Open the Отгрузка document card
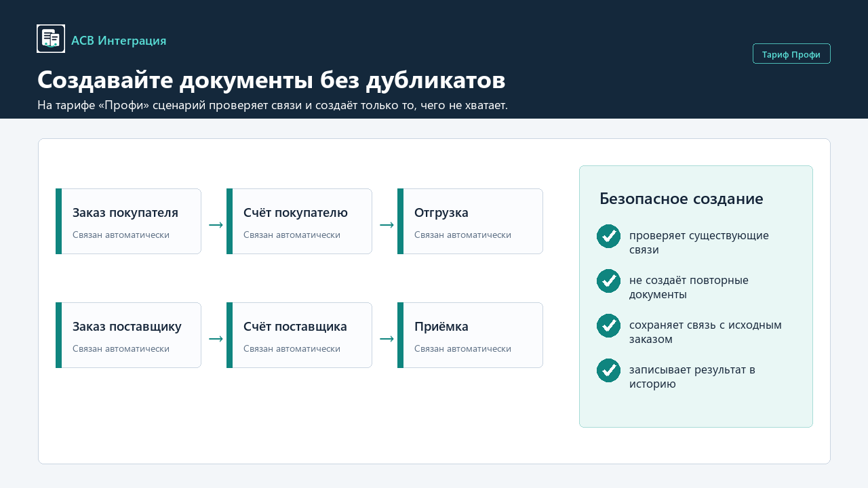The height and width of the screenshot is (488, 868). (470, 222)
